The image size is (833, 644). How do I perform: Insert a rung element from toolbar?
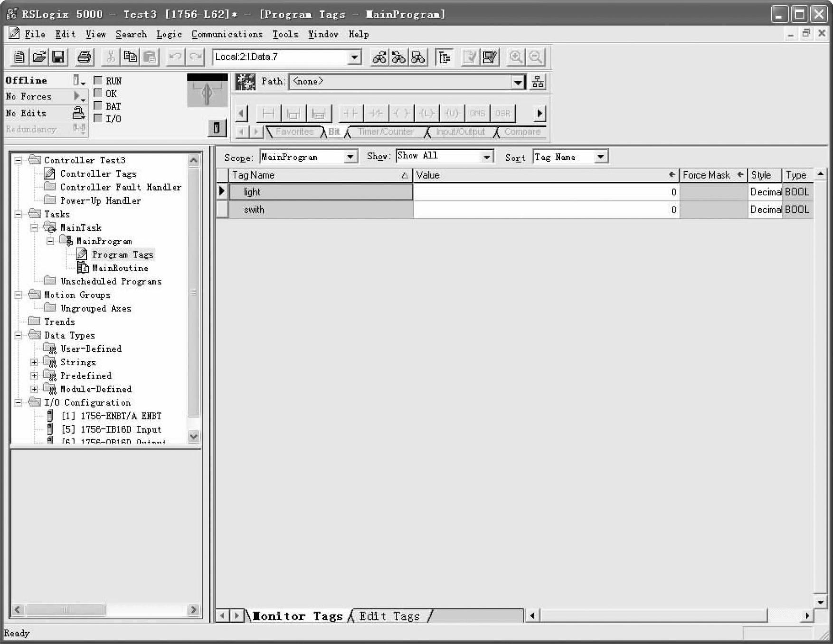pyautogui.click(x=268, y=114)
